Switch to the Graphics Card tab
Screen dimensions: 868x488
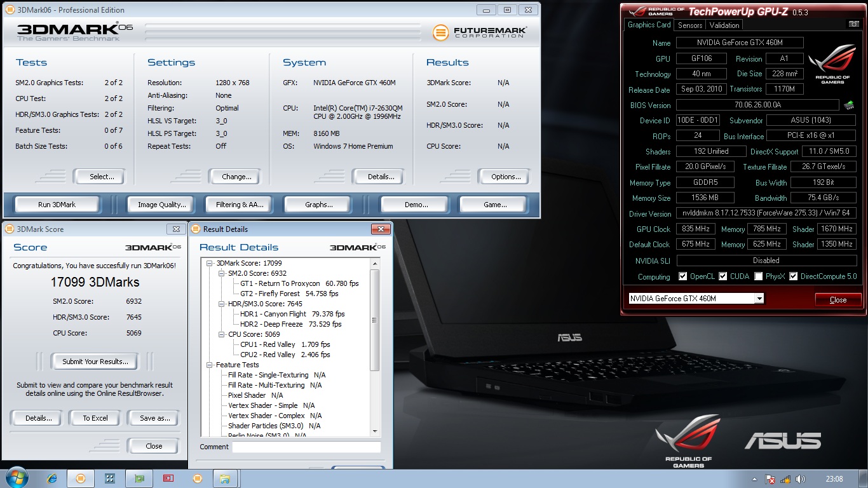(649, 25)
